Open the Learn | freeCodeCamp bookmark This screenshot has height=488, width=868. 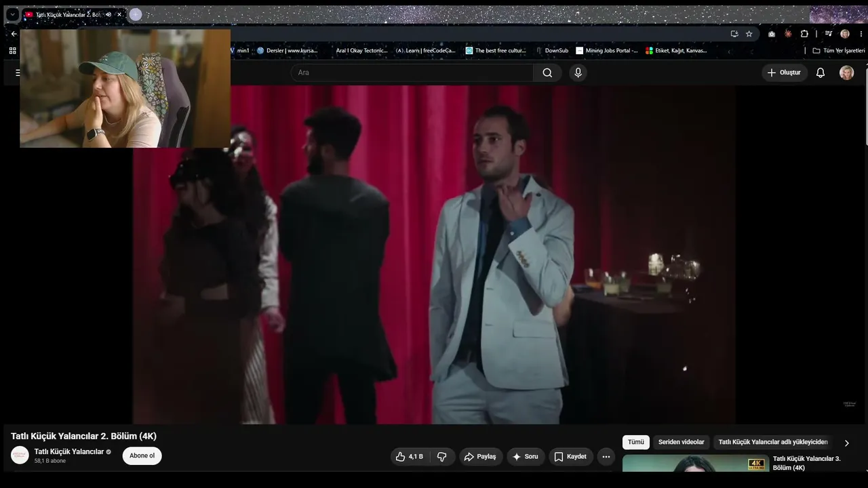pos(426,51)
